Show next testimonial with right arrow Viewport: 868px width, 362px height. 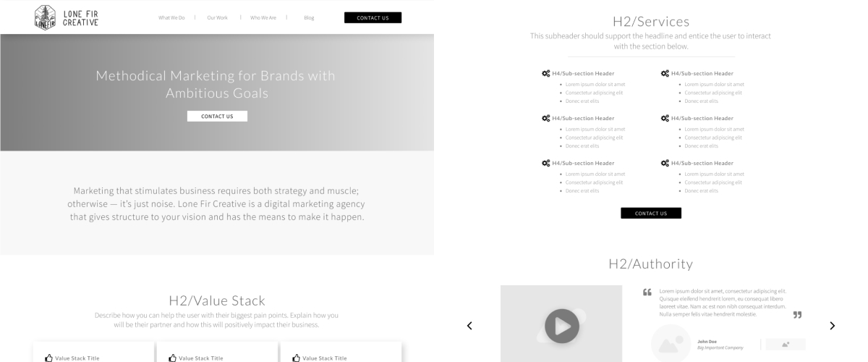[x=832, y=326]
